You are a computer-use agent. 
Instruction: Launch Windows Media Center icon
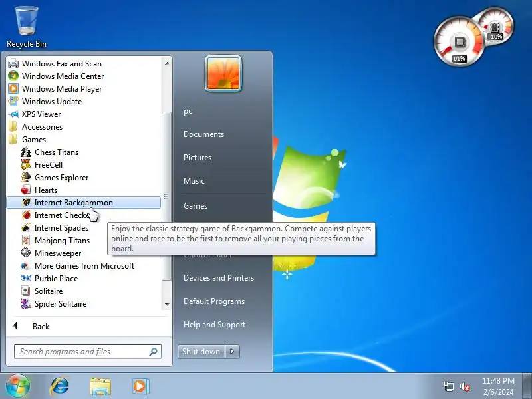(x=13, y=76)
